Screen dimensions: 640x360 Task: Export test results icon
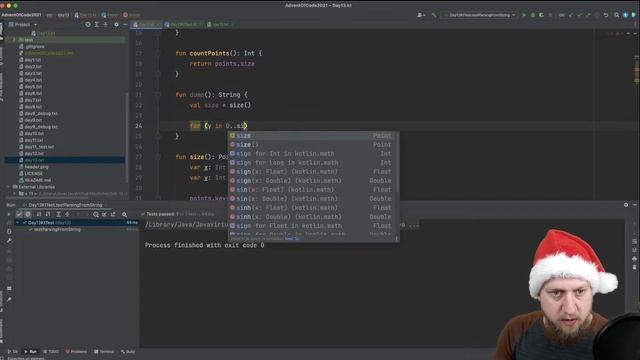[113, 214]
